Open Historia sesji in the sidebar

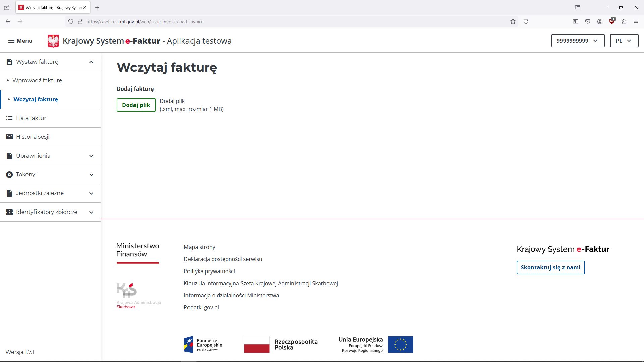[33, 137]
